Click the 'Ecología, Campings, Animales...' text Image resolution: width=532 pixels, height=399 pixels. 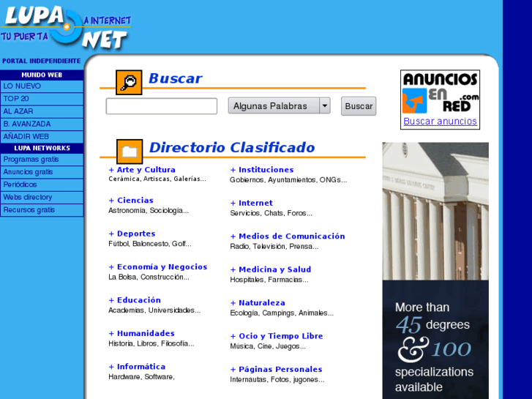click(x=282, y=313)
